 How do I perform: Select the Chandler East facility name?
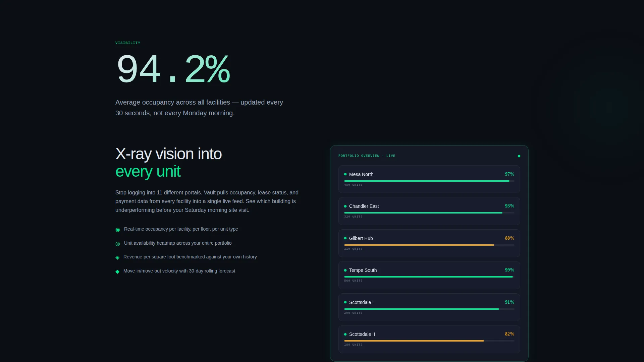point(364,206)
